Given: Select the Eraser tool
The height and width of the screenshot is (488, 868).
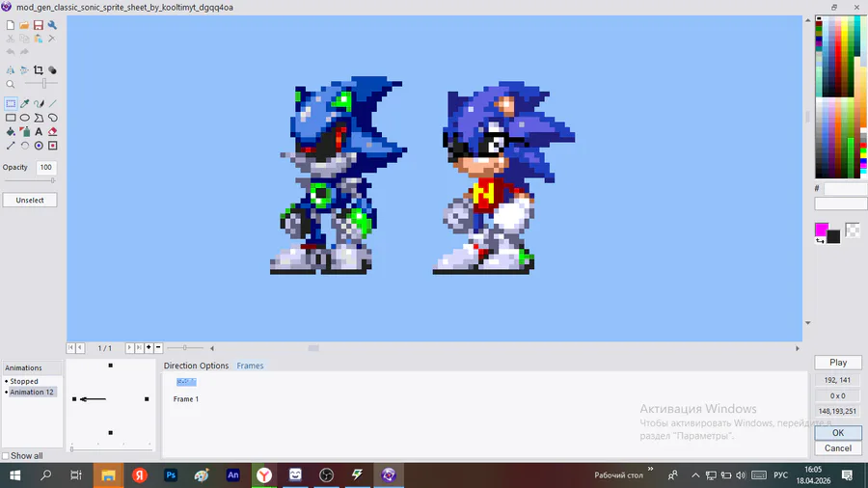Looking at the screenshot, I should tap(53, 132).
